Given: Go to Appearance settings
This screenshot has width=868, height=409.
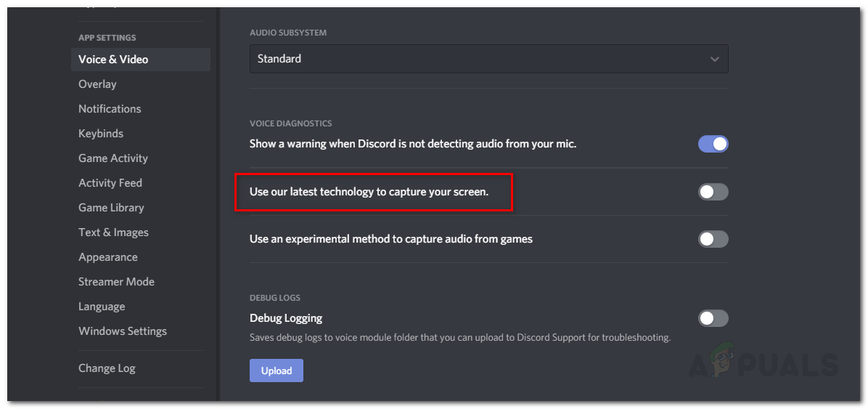Looking at the screenshot, I should (x=108, y=257).
